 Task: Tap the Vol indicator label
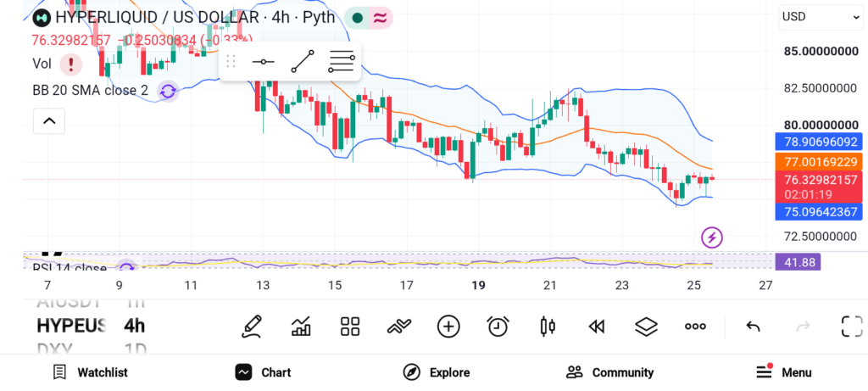42,64
